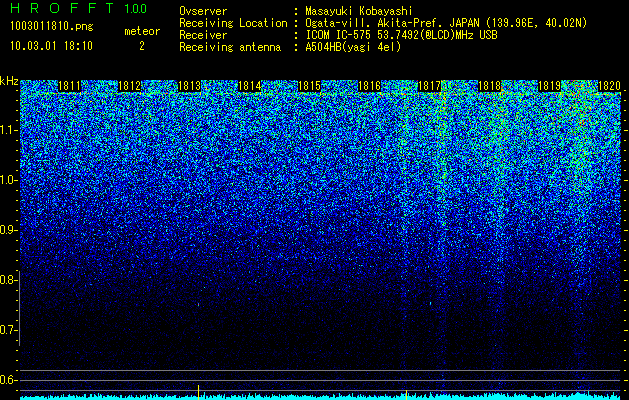Click the 0.7 frequency axis label
This screenshot has width=629, height=400.
point(8,330)
